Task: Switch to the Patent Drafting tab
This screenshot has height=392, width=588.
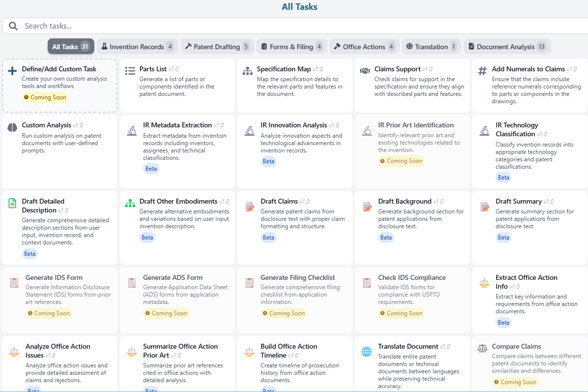Action: click(217, 46)
